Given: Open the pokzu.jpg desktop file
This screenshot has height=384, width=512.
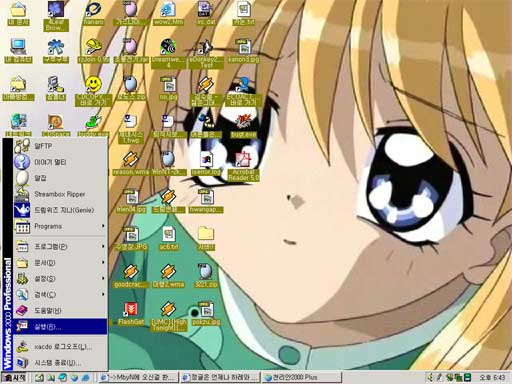Looking at the screenshot, I should [206, 313].
